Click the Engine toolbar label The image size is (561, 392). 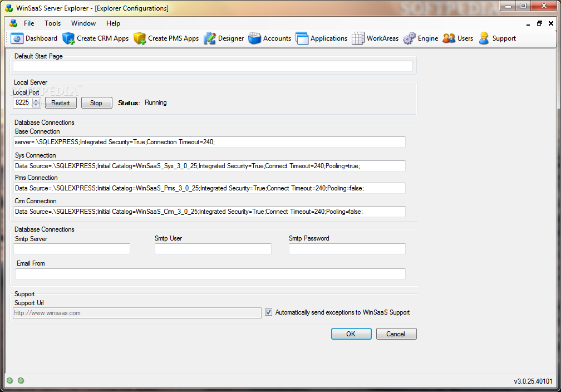[428, 38]
